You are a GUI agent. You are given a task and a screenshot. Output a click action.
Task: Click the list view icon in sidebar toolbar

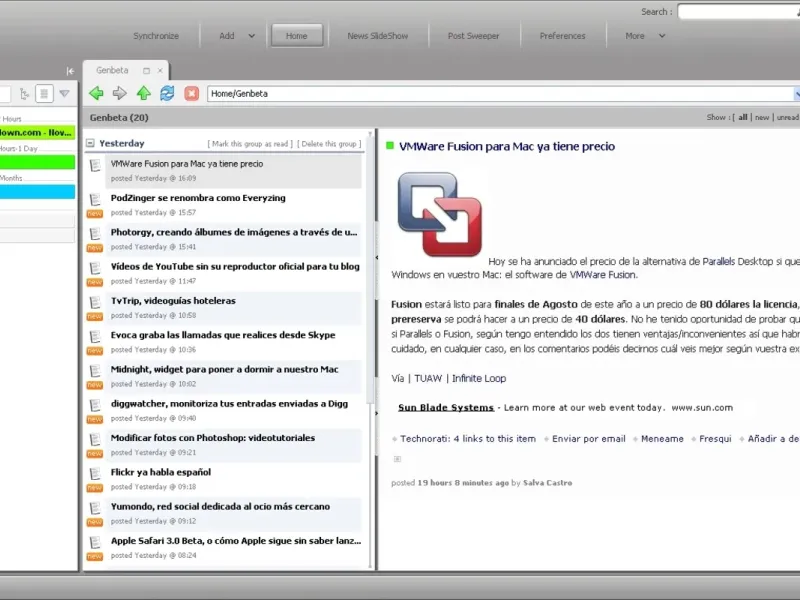(x=44, y=94)
